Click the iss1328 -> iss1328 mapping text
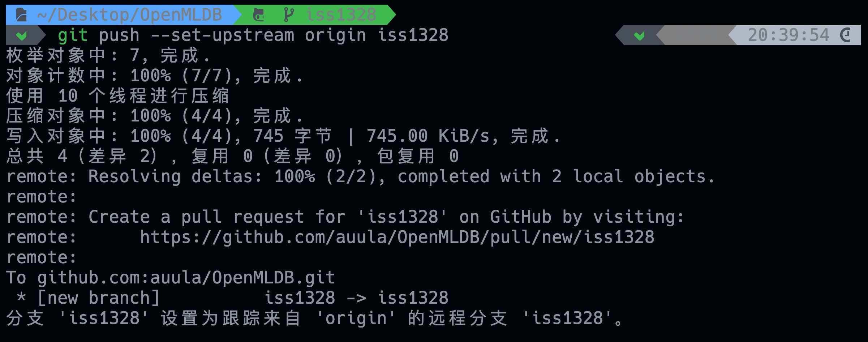The width and height of the screenshot is (868, 342). coord(356,298)
